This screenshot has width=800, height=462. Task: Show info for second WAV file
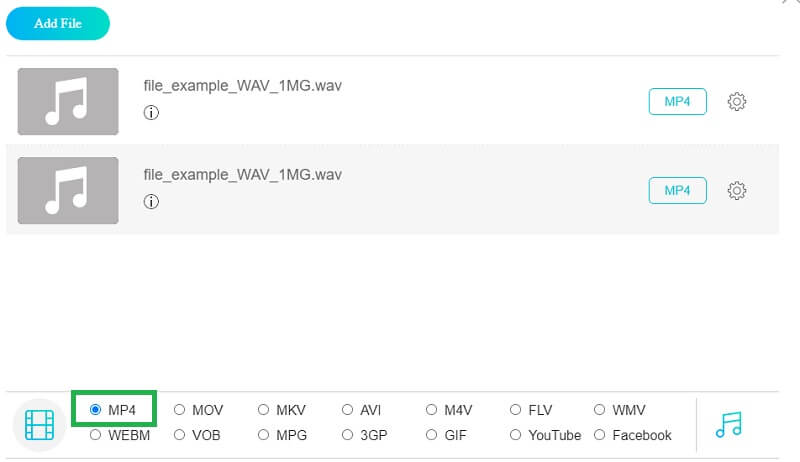(x=151, y=202)
